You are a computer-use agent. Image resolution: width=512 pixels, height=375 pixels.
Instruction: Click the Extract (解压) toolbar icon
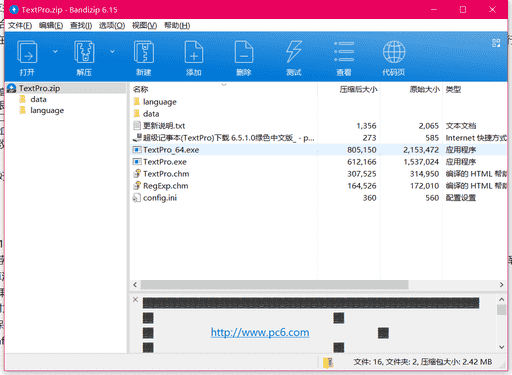click(84, 52)
